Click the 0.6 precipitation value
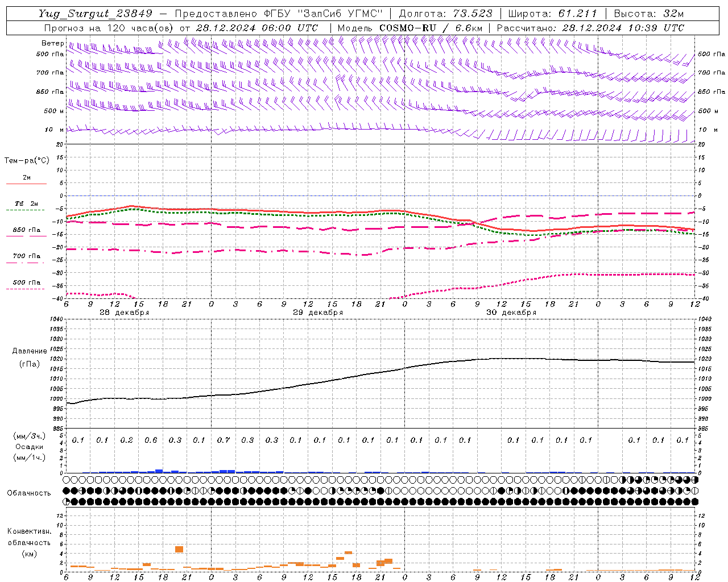The height and width of the screenshot is (582, 728). (151, 440)
